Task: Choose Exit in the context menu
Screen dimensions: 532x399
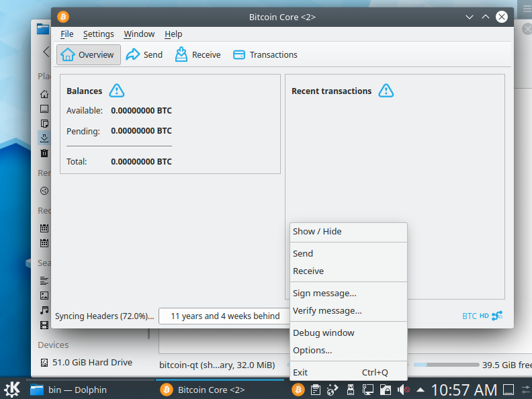Action: pyautogui.click(x=349, y=373)
